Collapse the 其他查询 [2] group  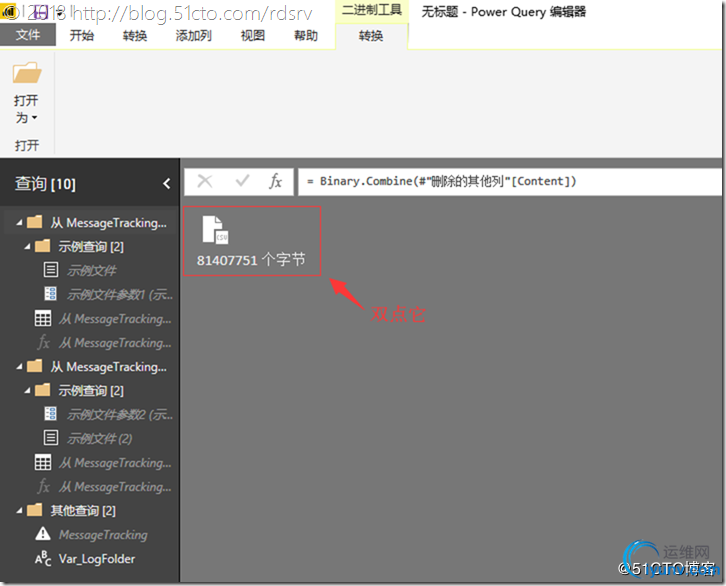19,511
